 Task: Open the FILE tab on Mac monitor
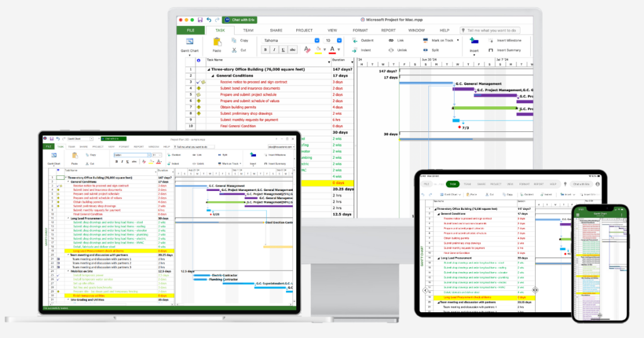click(191, 30)
